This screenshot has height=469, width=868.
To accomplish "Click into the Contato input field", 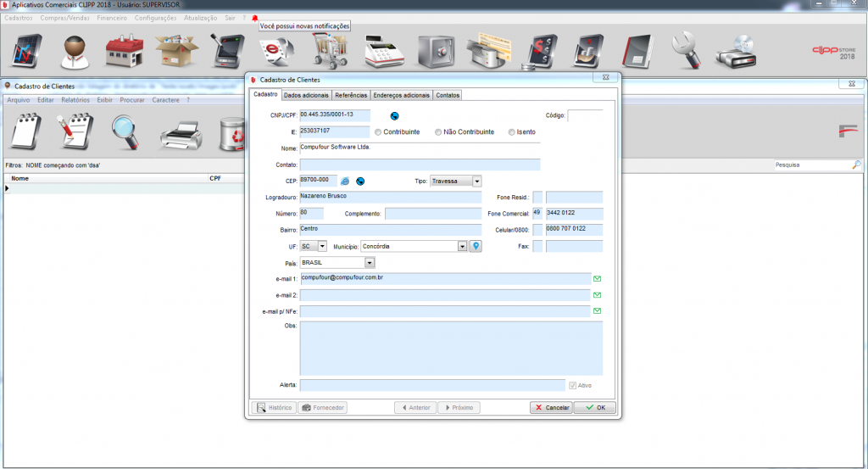I will pyautogui.click(x=420, y=165).
